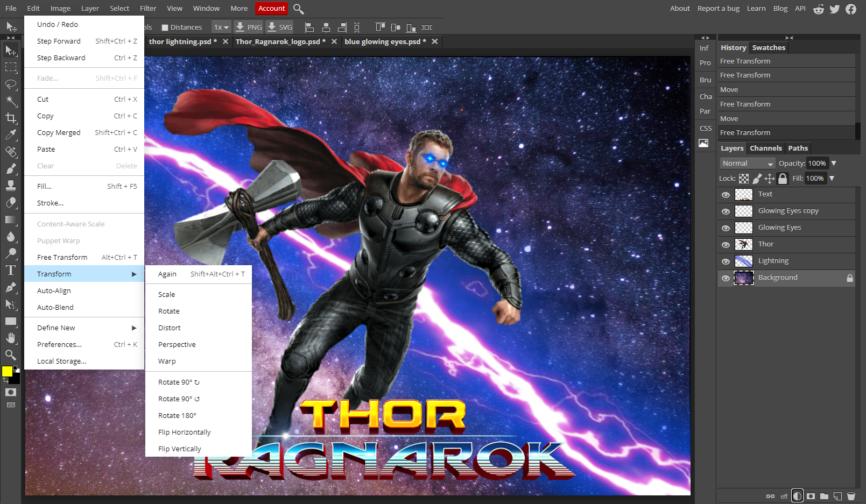
Task: Open the Normal blend mode dropdown
Action: pyautogui.click(x=747, y=164)
